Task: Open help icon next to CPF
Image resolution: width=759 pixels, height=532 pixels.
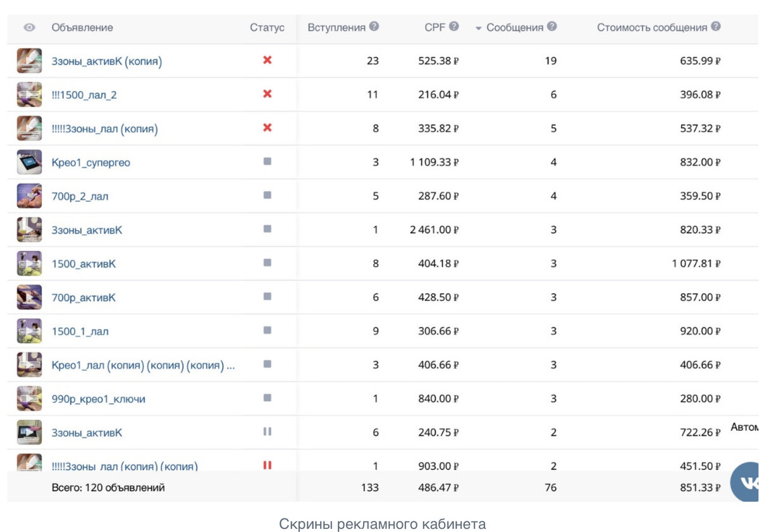Action: coord(454,27)
